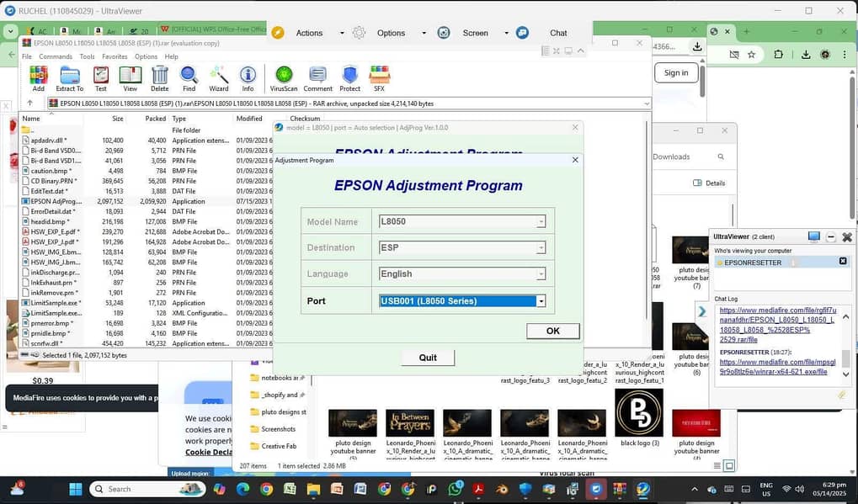Click the Cookie Declaration link

coord(209,452)
